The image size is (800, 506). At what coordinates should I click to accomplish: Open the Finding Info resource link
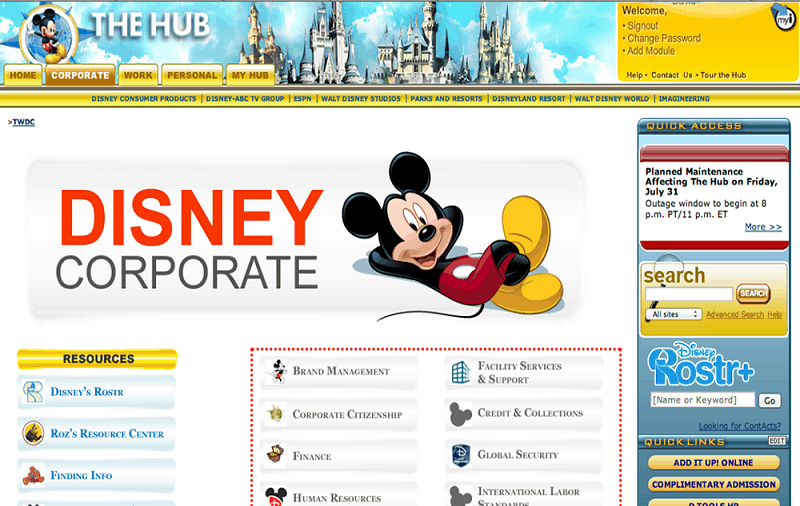pyautogui.click(x=81, y=475)
